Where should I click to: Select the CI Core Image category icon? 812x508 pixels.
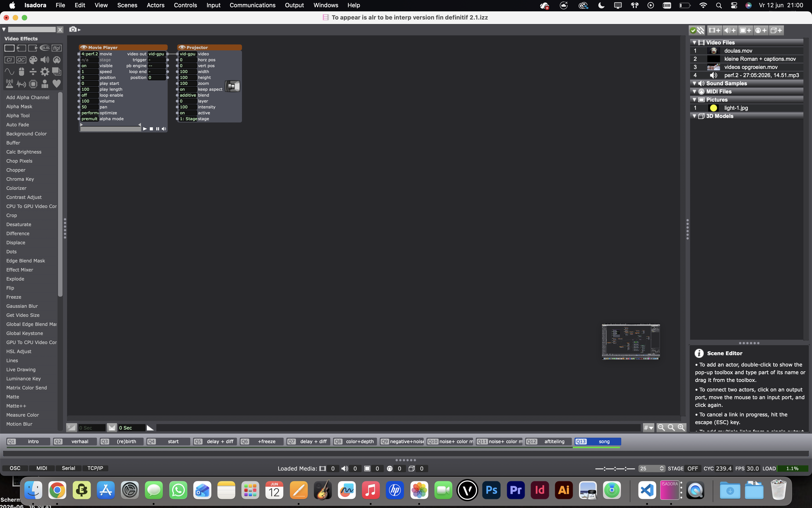[x=9, y=60]
